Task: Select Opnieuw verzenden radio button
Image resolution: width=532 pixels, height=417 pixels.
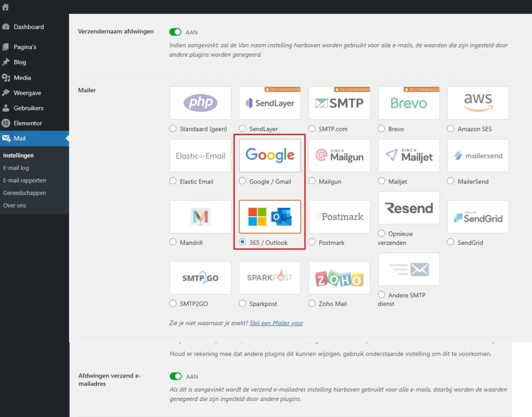Action: tap(381, 233)
